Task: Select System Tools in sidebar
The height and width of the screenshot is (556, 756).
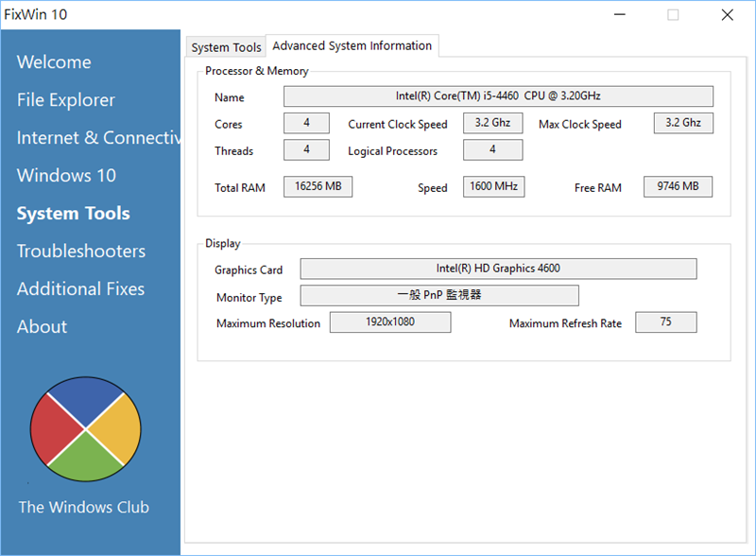Action: pyautogui.click(x=73, y=214)
